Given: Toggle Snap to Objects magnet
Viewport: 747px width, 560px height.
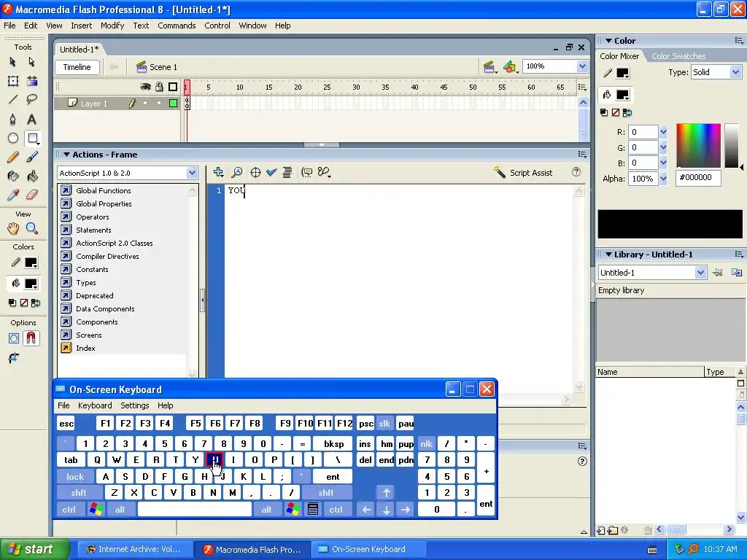Looking at the screenshot, I should tap(31, 338).
